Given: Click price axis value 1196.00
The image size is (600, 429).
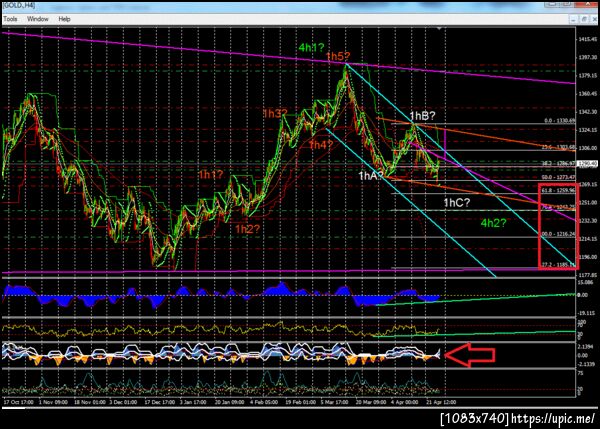Looking at the screenshot, I should (588, 257).
